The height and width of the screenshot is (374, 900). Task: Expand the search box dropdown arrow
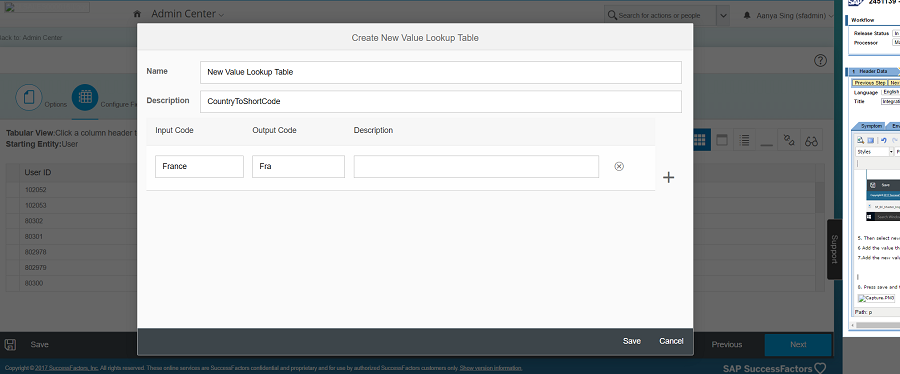click(x=723, y=15)
